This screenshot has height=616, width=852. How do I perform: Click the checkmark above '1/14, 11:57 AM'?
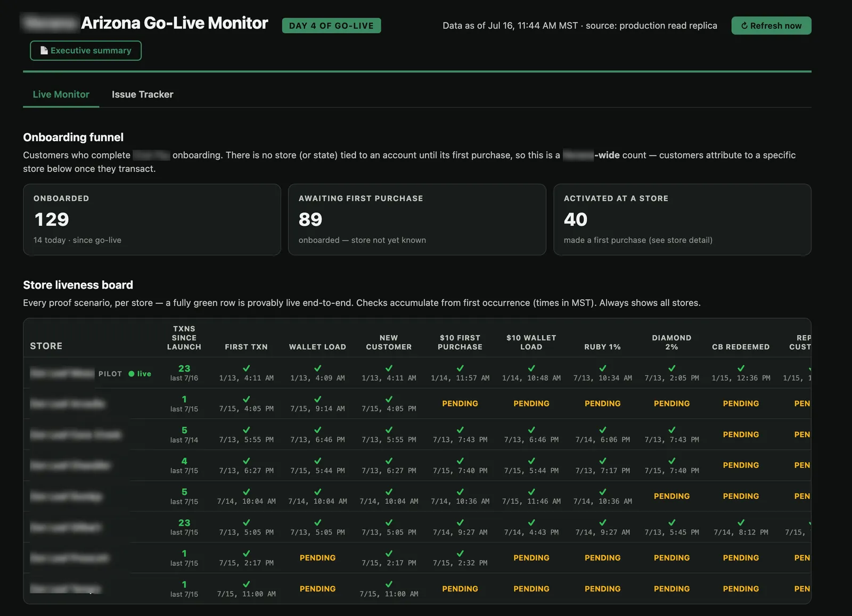coord(460,368)
